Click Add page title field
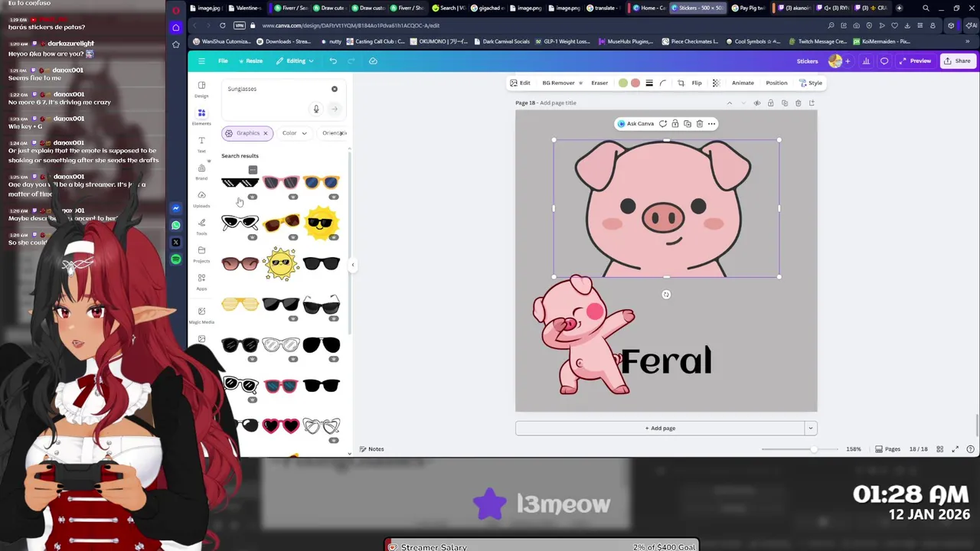This screenshot has height=551, width=980. 558,103
